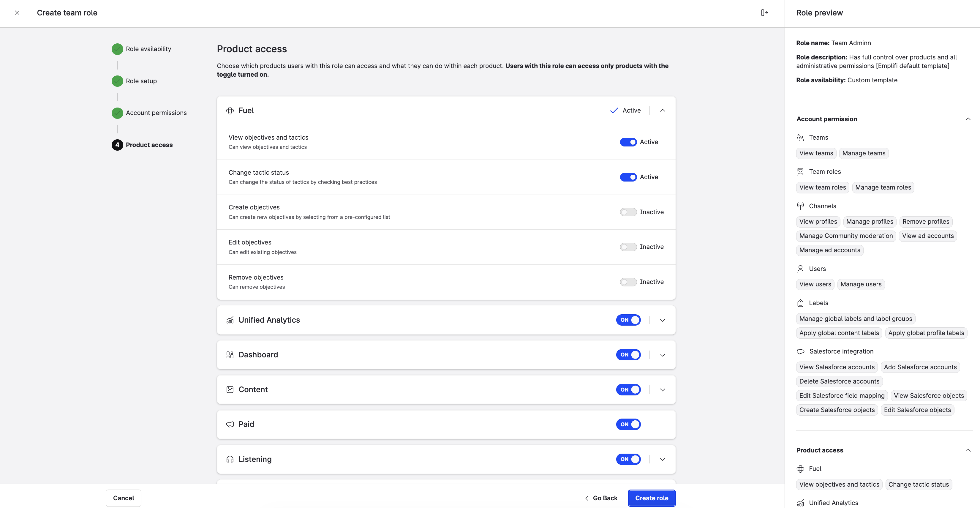Viewport: 980px width, 508px height.
Task: Close the Create team role dialog
Action: pyautogui.click(x=17, y=12)
